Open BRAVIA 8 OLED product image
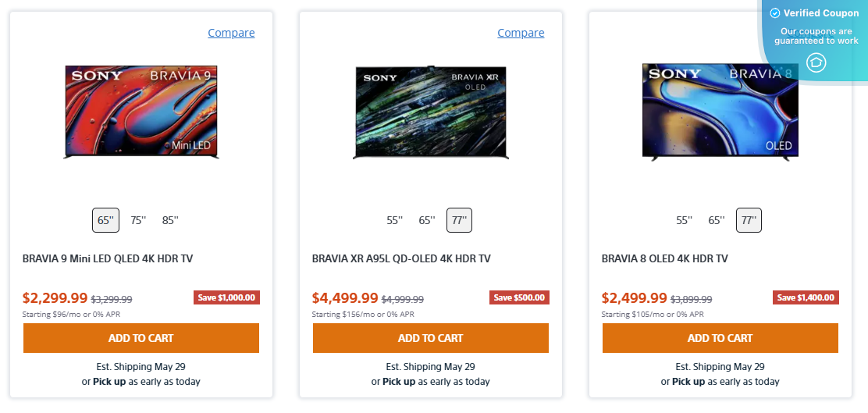868x413 pixels. [720, 112]
